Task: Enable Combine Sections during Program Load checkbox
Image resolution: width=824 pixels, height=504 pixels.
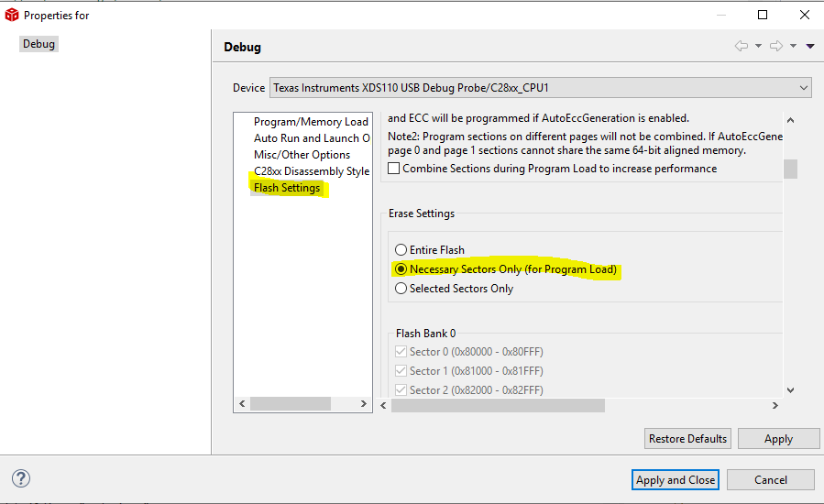Action: [393, 169]
